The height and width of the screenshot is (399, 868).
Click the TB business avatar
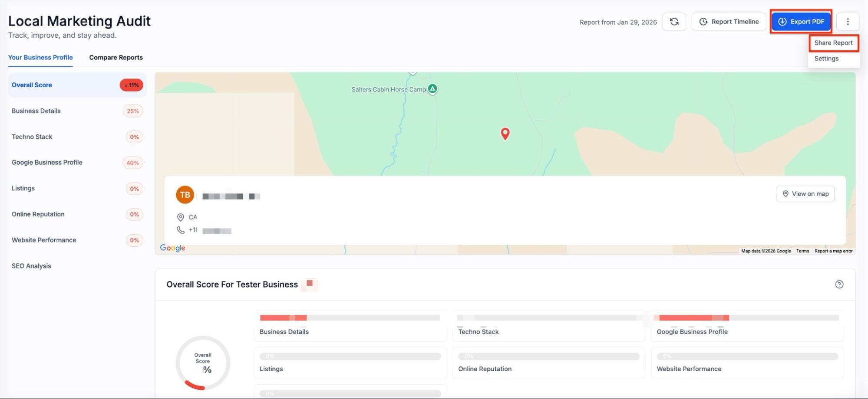(185, 195)
